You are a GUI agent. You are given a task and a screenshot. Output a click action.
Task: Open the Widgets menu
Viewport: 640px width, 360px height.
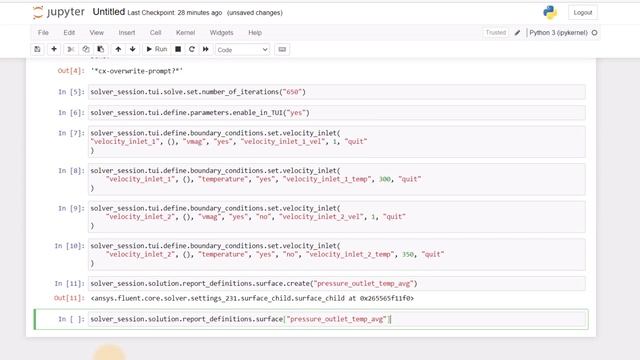[x=222, y=33]
